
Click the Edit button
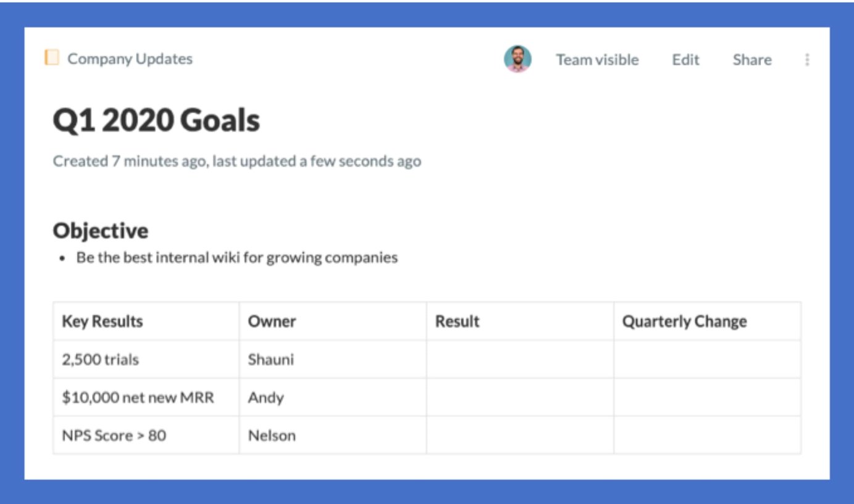pos(686,60)
